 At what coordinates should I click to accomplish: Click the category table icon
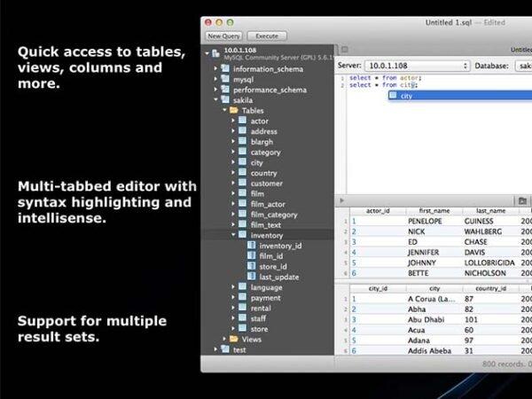tap(243, 152)
